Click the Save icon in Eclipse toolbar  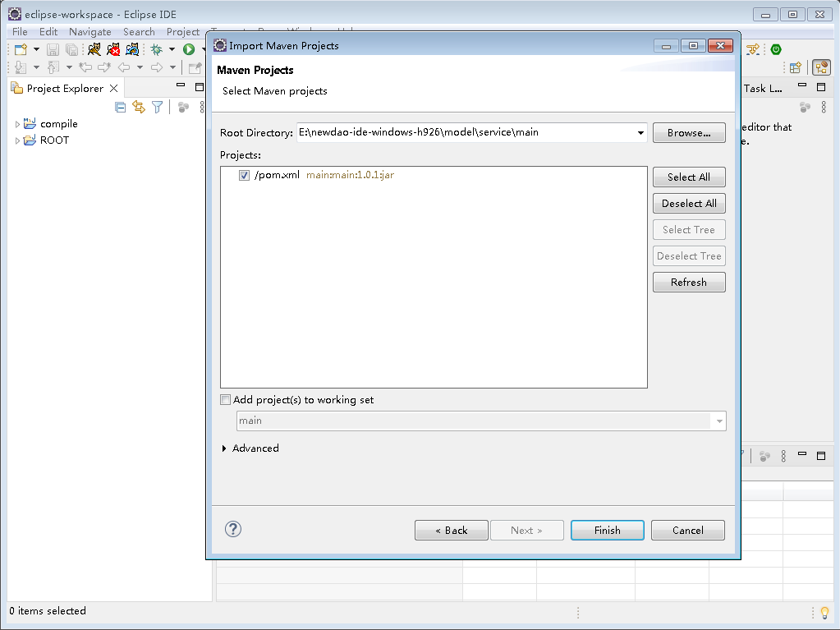pos(53,50)
